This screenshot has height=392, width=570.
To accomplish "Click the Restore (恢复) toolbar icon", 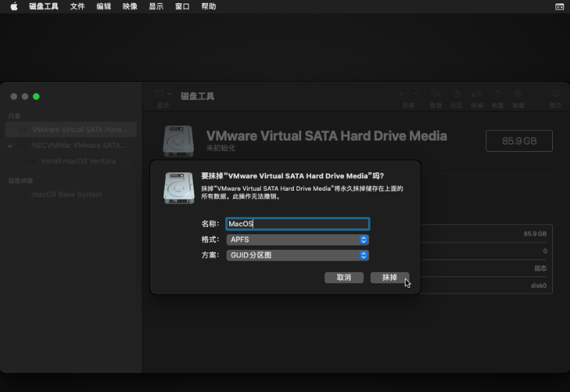I will (x=497, y=94).
